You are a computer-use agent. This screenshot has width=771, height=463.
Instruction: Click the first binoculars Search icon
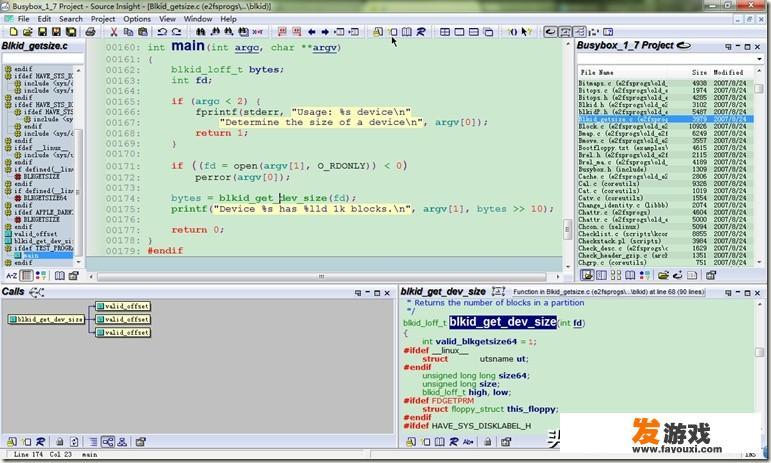coord(200,32)
